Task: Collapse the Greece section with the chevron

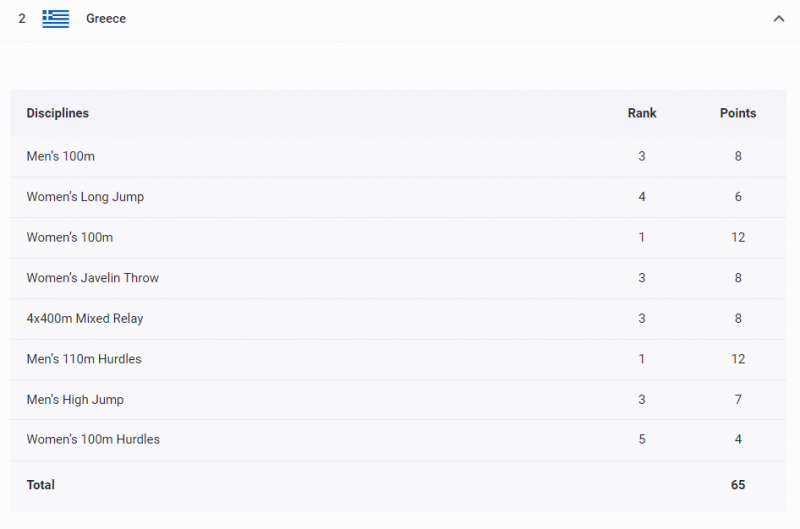Action: [x=778, y=18]
